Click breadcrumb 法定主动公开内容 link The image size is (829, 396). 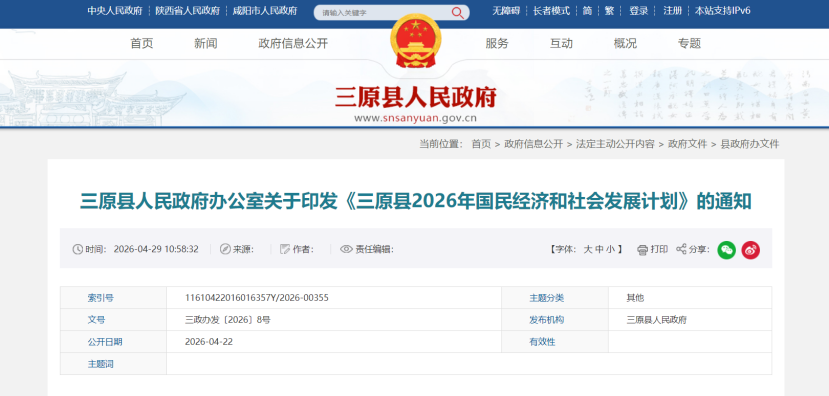point(615,144)
